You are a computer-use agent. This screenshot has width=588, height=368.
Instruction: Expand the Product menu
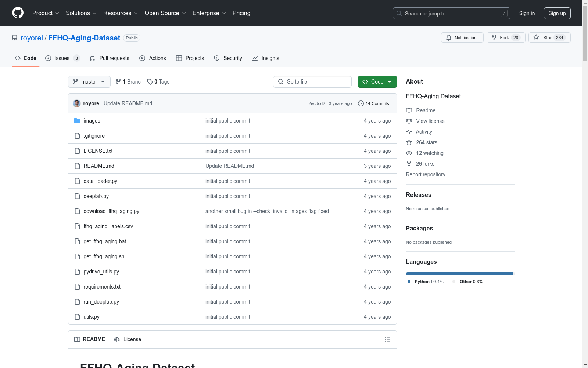pyautogui.click(x=45, y=13)
